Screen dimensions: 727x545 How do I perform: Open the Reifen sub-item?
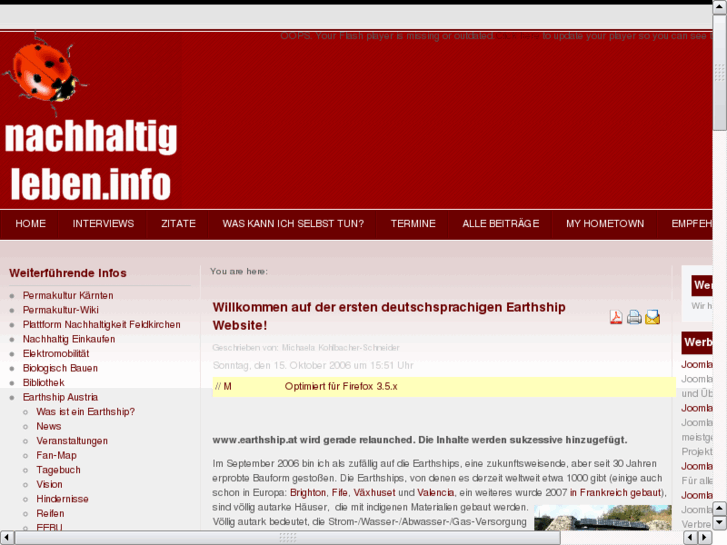coord(50,513)
